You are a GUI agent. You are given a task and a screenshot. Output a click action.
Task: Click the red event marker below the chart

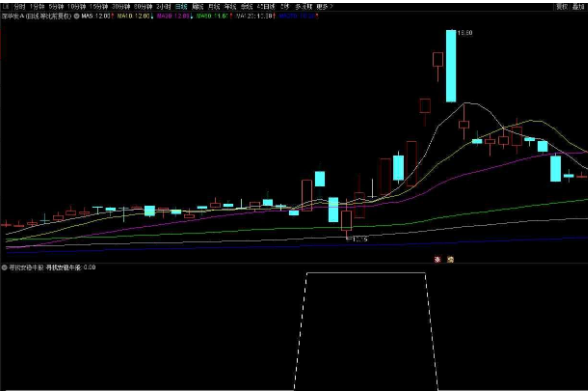[437, 259]
